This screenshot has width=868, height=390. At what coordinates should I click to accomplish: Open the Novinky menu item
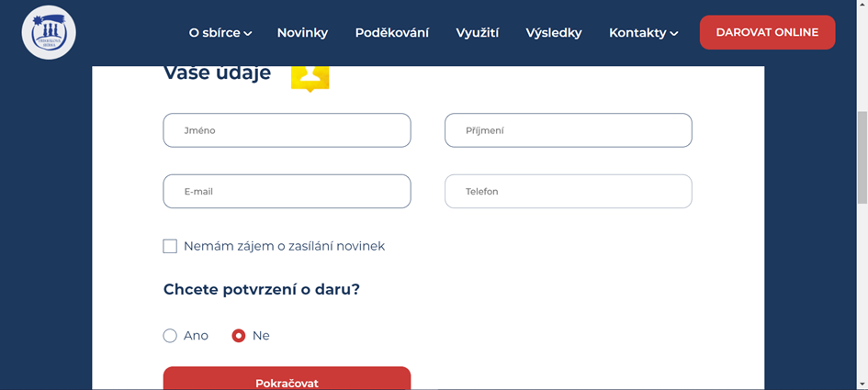click(x=302, y=33)
